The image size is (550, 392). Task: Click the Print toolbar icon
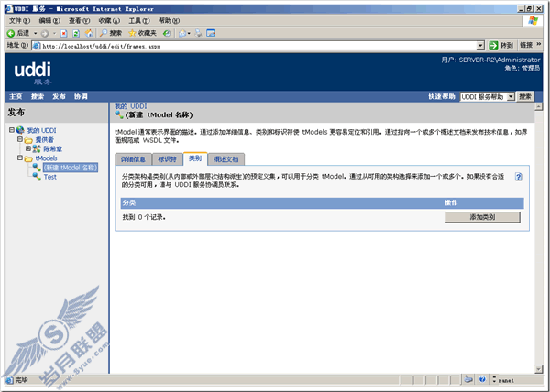click(199, 33)
